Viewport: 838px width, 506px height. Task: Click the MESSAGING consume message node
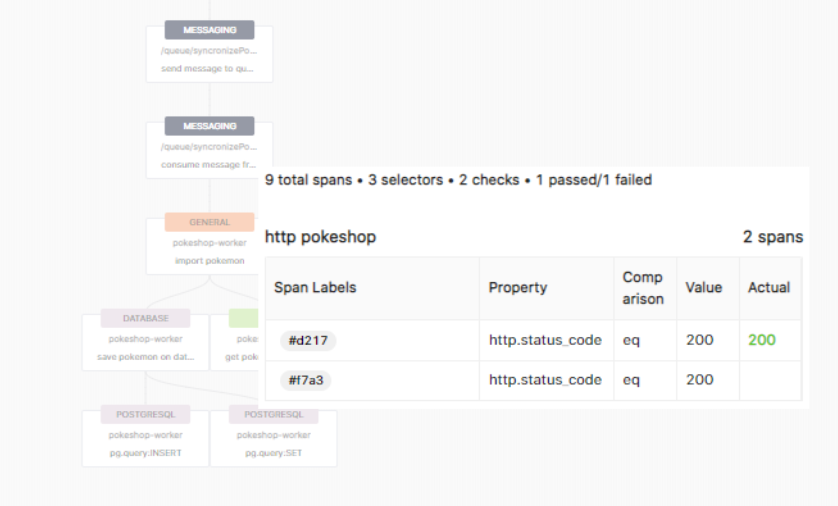click(210, 150)
